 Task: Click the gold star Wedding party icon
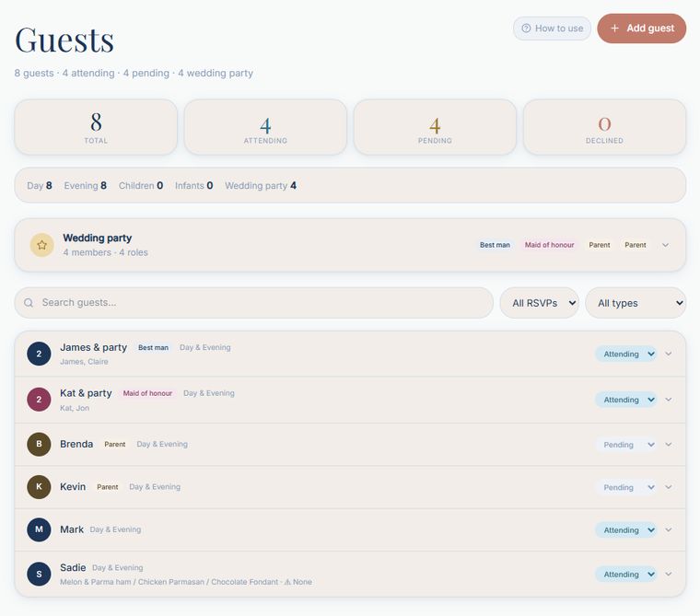coord(42,245)
